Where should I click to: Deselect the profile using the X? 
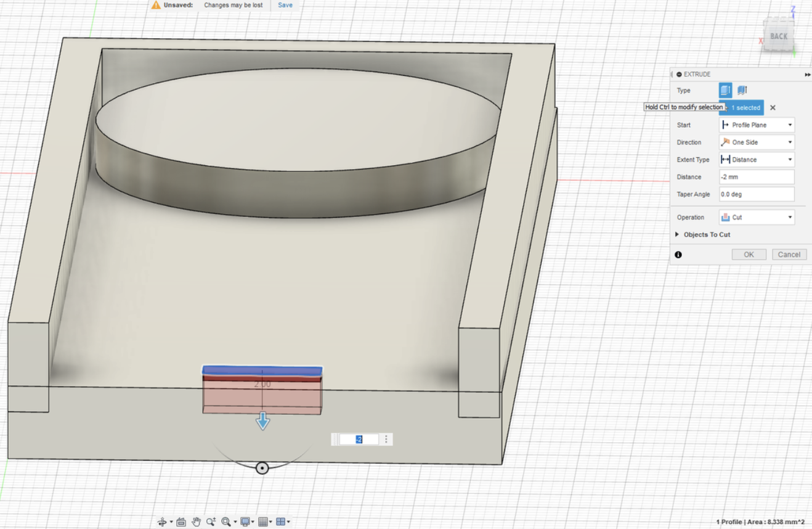[x=773, y=107]
